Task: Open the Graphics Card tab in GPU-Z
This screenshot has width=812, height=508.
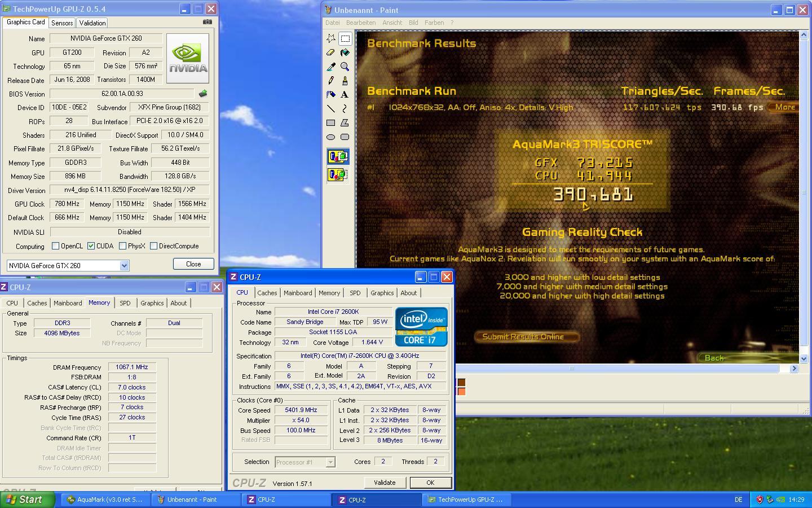Action: point(26,22)
